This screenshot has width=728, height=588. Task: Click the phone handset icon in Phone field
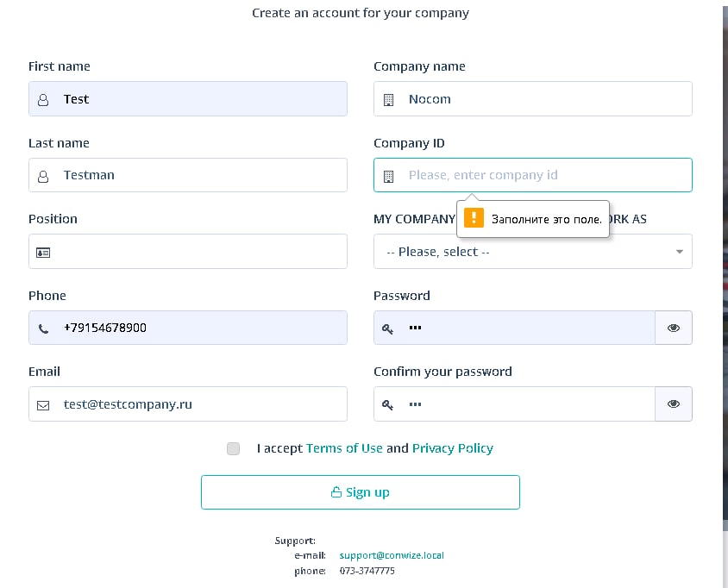click(x=43, y=328)
